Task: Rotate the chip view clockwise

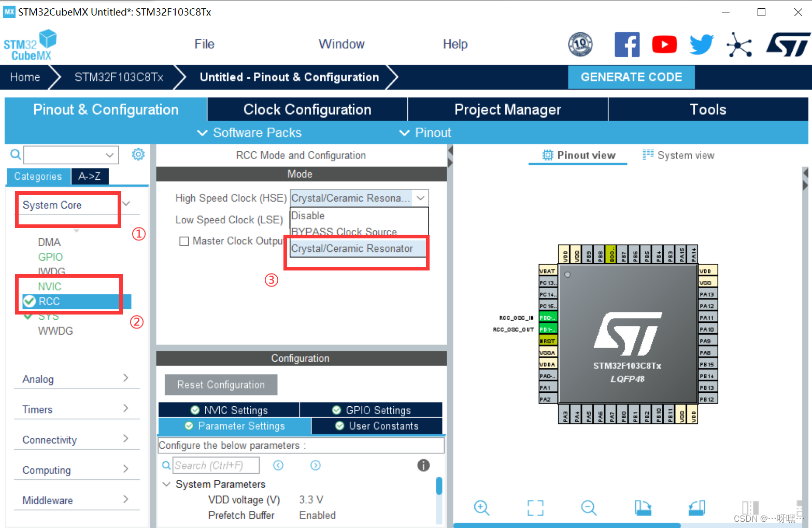Action: 643,508
